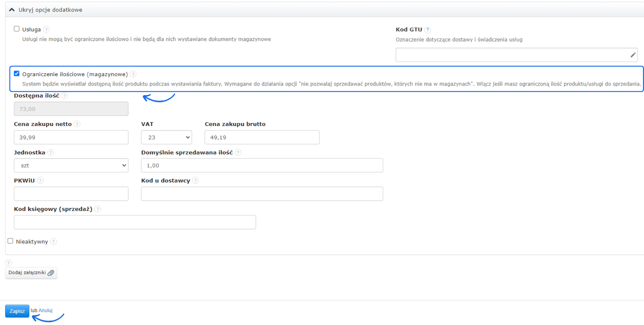Click the Zapisz save button
The image size is (644, 325).
pos(17,311)
